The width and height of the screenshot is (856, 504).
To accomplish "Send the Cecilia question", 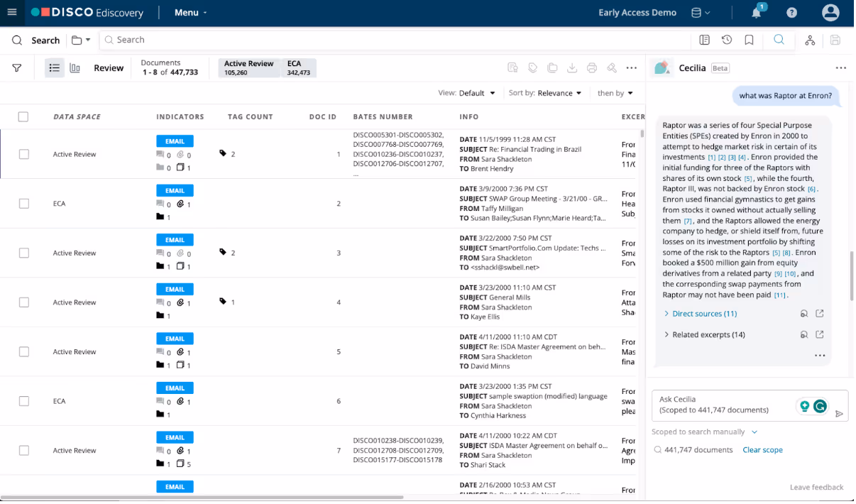I will click(839, 414).
